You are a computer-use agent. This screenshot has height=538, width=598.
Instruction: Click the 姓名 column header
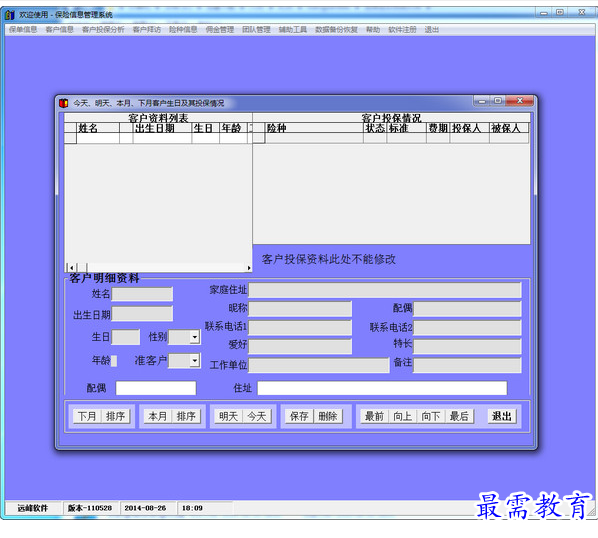(x=98, y=128)
